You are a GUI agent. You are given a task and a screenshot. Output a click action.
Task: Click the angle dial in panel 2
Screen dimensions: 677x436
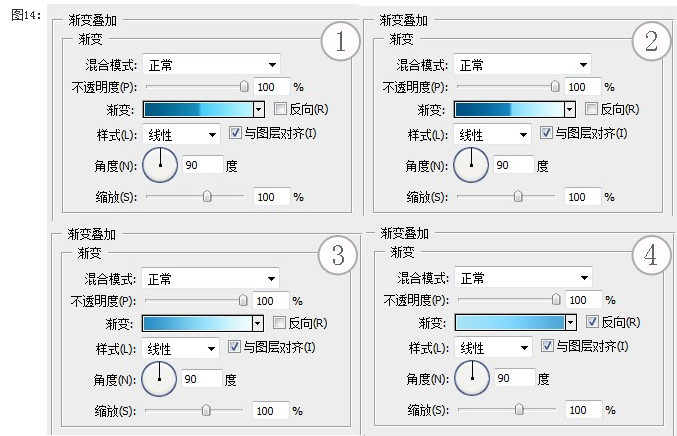(x=470, y=164)
